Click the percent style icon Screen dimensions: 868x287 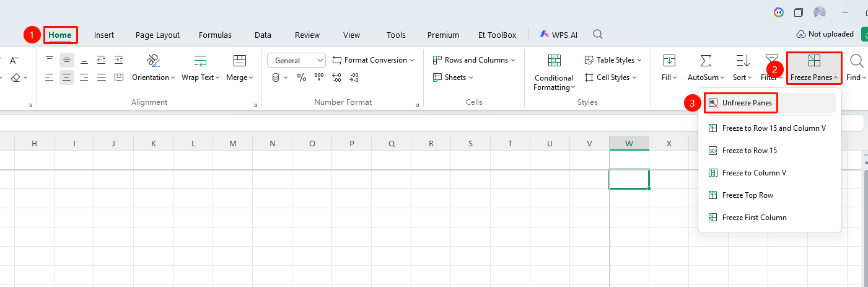click(x=302, y=77)
